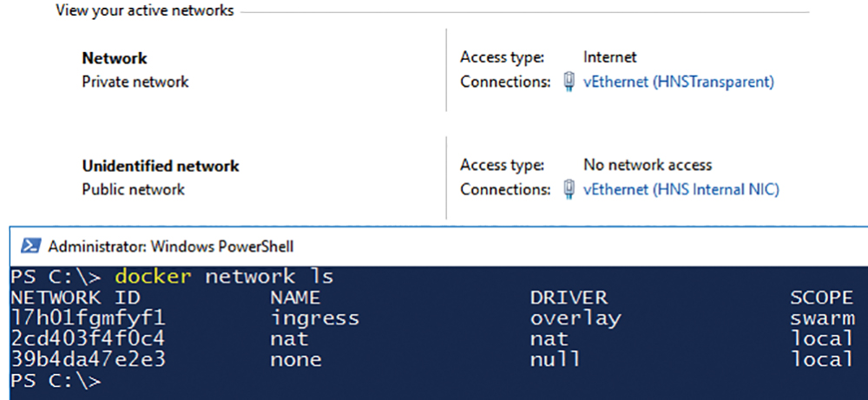Select network ID 39b4da47e2e3
The width and height of the screenshot is (868, 400).
[88, 359]
